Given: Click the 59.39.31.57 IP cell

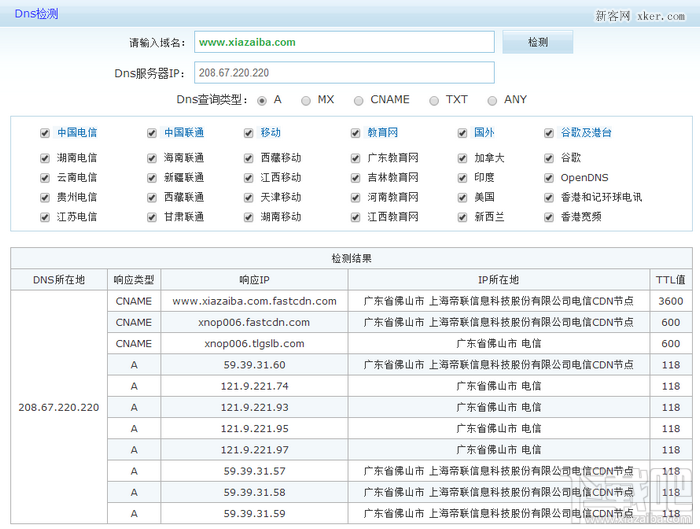Looking at the screenshot, I should click(x=254, y=471).
